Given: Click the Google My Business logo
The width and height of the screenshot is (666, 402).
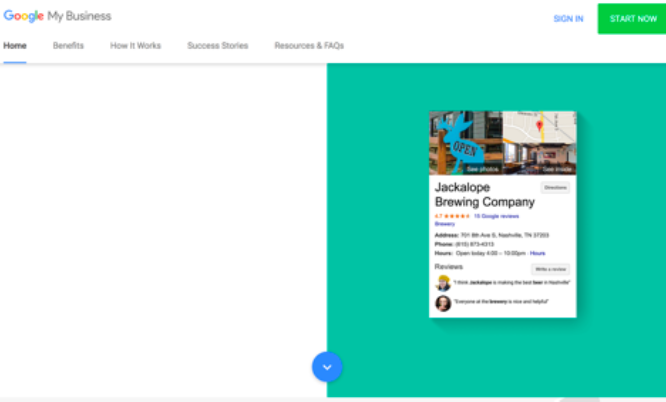Looking at the screenshot, I should click(x=57, y=17).
